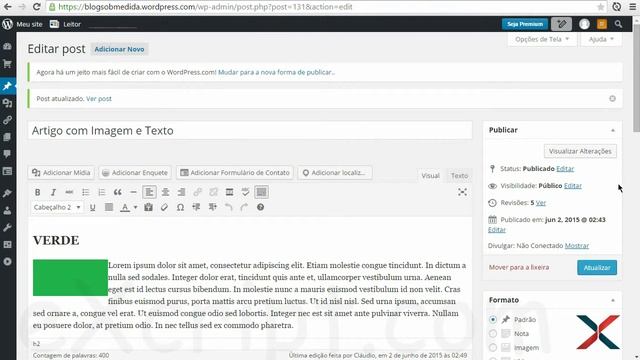Increase paragraph indent
The height and width of the screenshot is (360, 640).
(x=213, y=207)
